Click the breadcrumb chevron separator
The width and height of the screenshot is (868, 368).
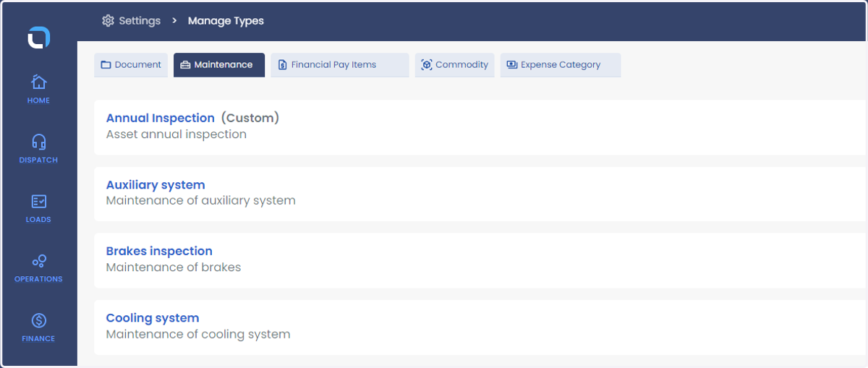point(174,20)
